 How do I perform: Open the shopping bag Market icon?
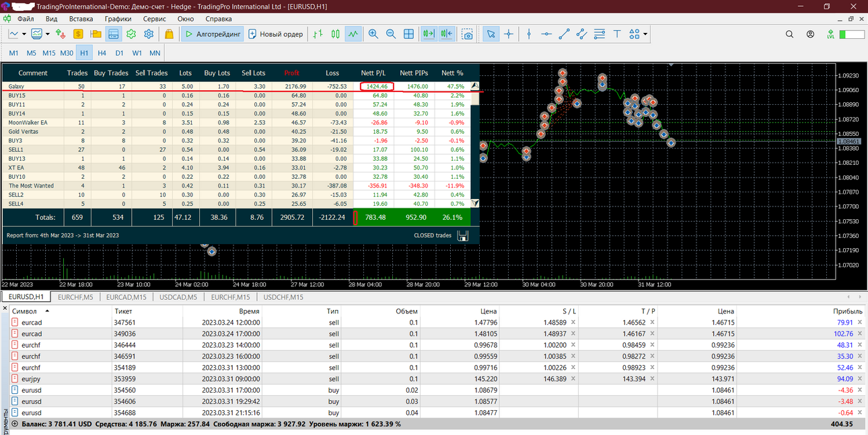pos(169,34)
